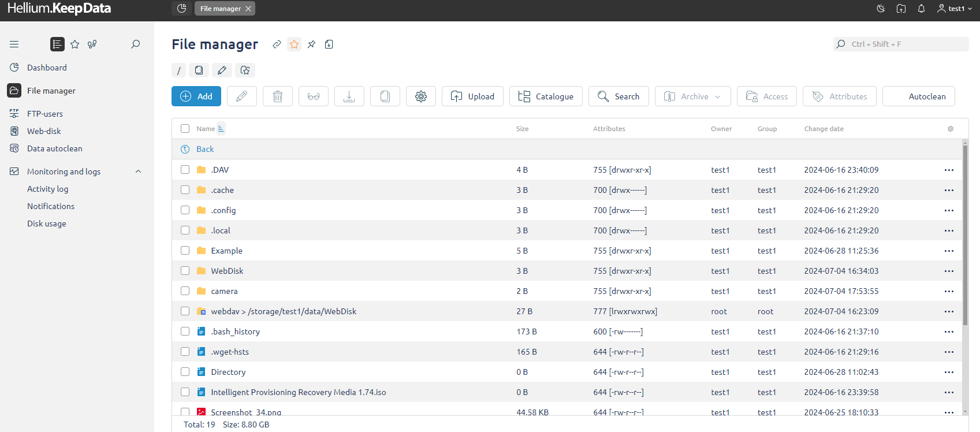Open notifications bell in top bar
Viewport: 980px width, 432px height.
[921, 8]
